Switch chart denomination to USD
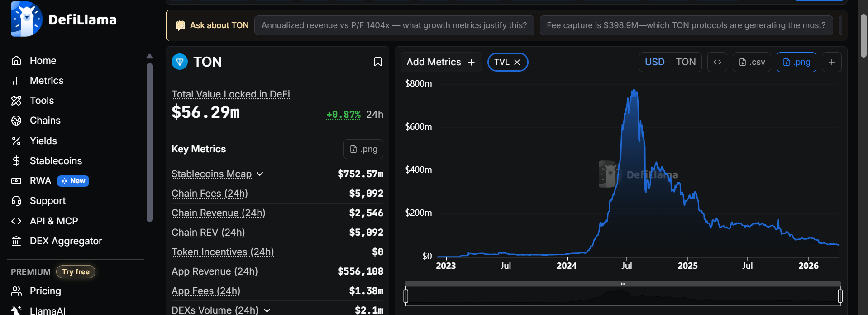This screenshot has height=315, width=868. tap(654, 62)
